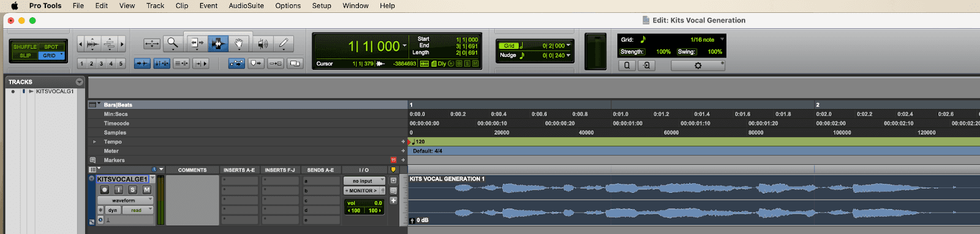
Task: Toggle Tab to Transients button
Action: click(142, 63)
